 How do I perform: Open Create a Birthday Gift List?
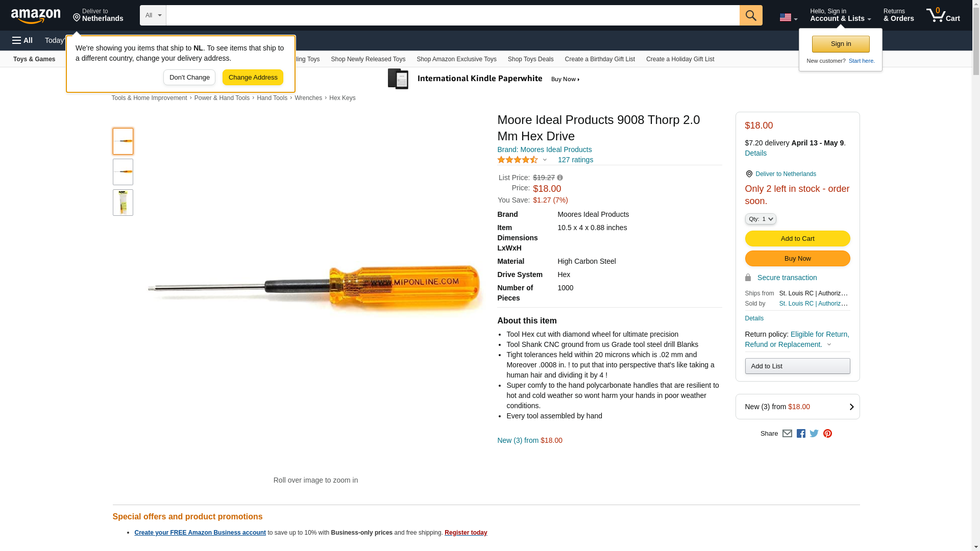(x=600, y=59)
